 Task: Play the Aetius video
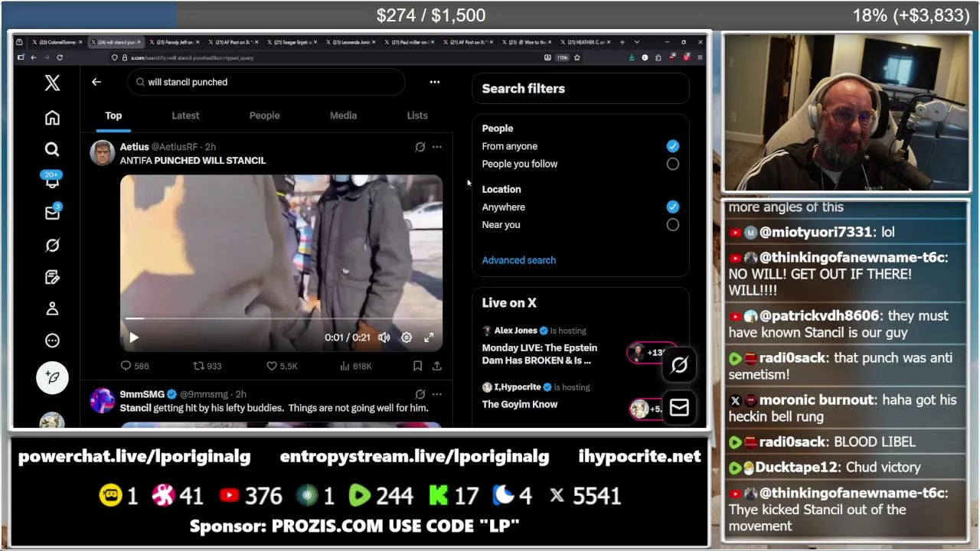[x=134, y=337]
